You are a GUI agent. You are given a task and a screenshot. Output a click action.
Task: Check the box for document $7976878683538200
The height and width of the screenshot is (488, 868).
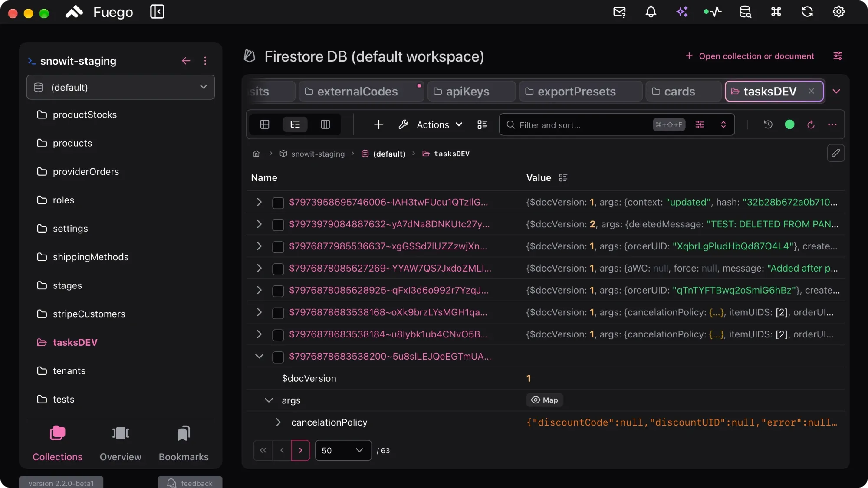(x=278, y=357)
